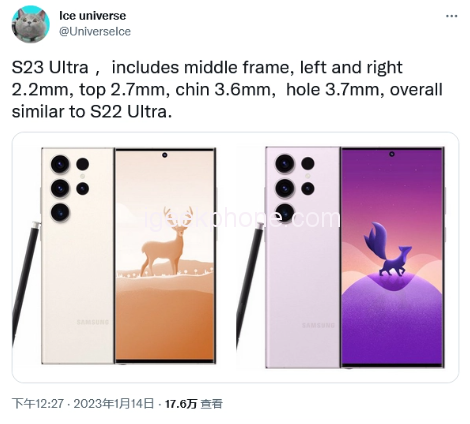470x424 pixels.
Task: Click the igeekphone.com watermark text
Action: 242,219
